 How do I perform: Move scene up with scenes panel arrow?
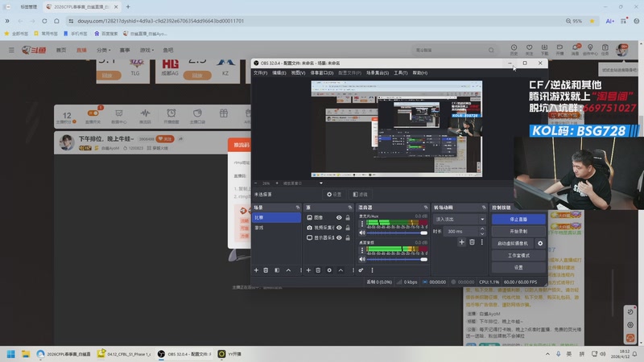point(288,270)
